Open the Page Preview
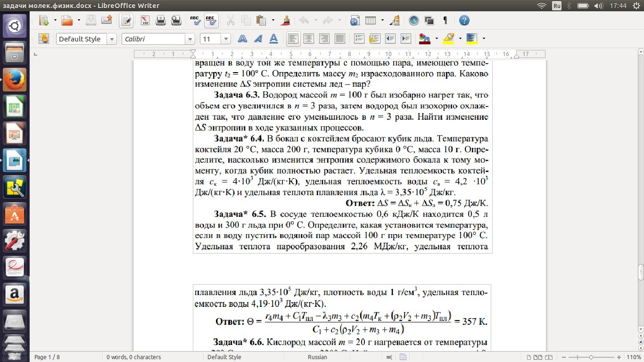The width and height of the screenshot is (644, 362). pos(176,20)
